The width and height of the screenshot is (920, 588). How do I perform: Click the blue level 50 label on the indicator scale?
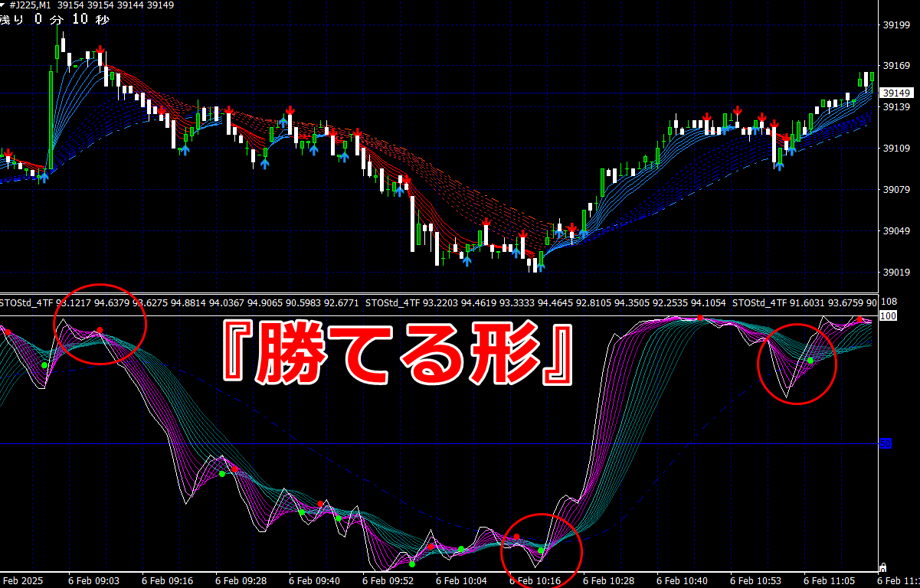point(885,443)
